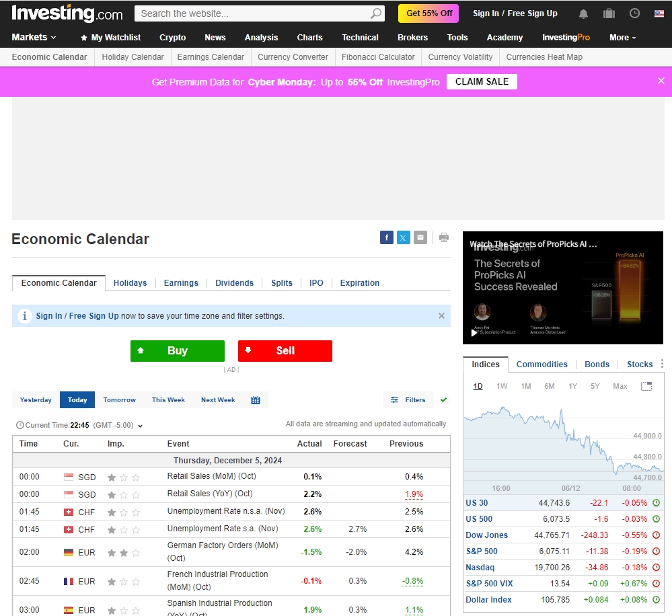This screenshot has width=672, height=616.
Task: Open the Dollar Index link
Action: tap(488, 600)
